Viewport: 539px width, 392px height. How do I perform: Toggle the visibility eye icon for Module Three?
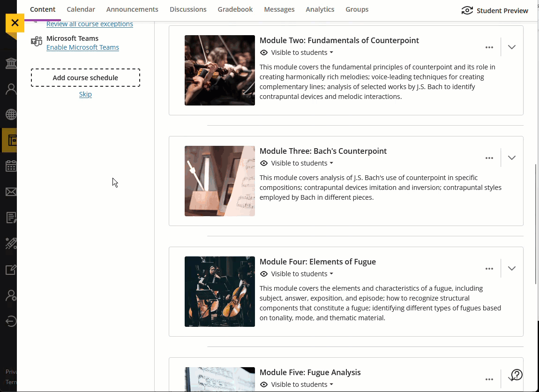coord(264,163)
